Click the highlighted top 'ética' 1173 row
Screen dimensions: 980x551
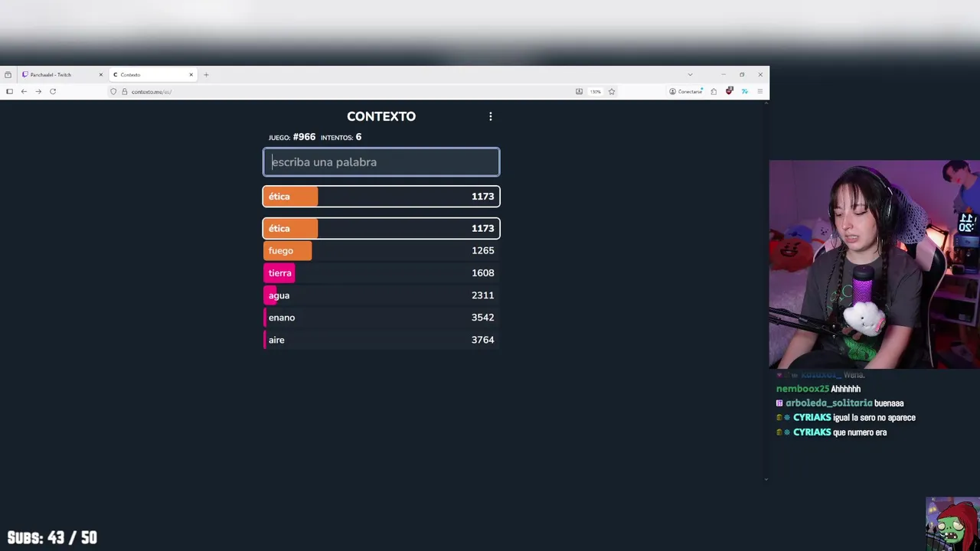coord(381,197)
